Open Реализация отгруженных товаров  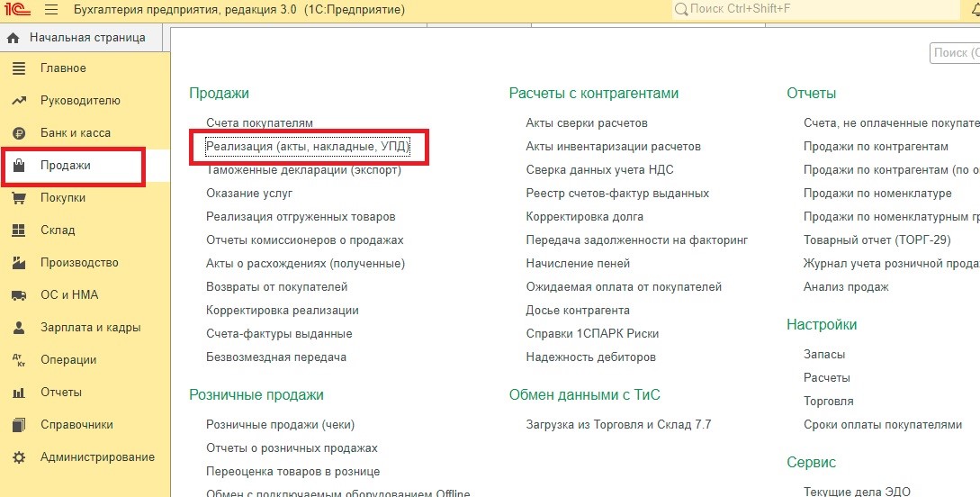point(301,217)
